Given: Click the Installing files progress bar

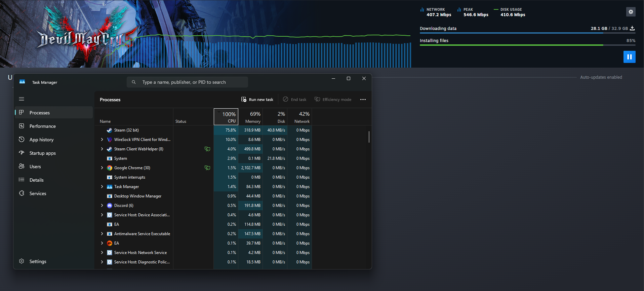Looking at the screenshot, I should pyautogui.click(x=527, y=45).
